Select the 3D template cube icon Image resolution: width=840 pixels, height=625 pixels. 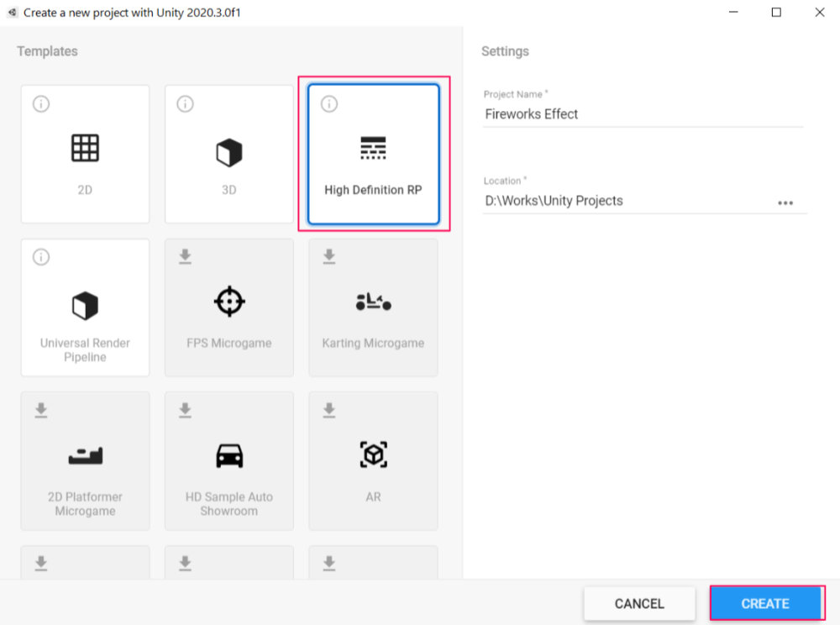228,152
